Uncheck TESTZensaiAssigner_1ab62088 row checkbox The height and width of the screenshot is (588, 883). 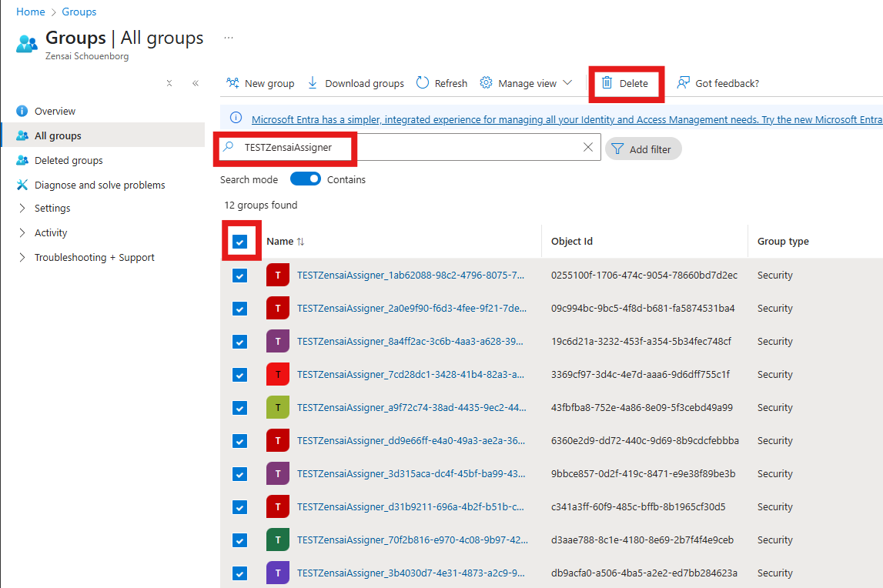click(240, 276)
